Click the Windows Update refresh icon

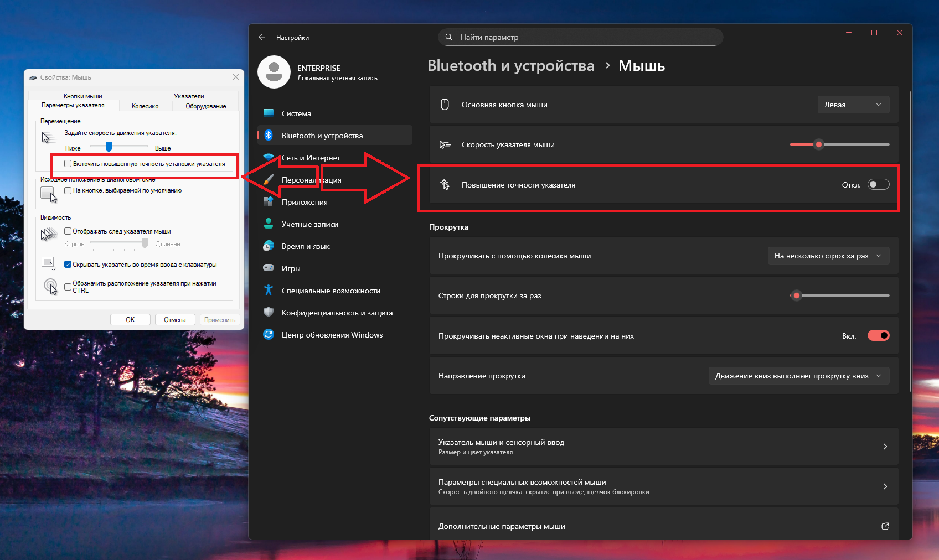(269, 335)
